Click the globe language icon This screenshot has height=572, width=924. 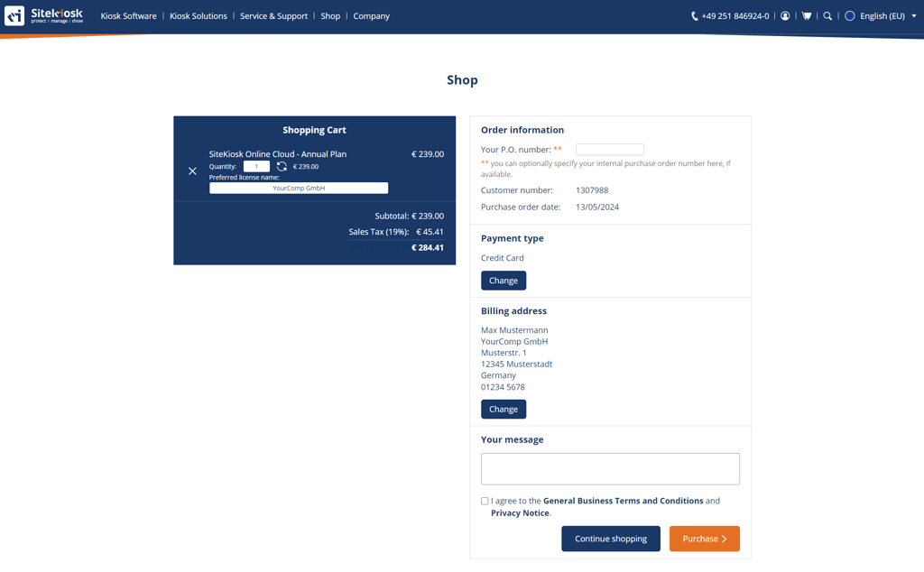point(849,16)
